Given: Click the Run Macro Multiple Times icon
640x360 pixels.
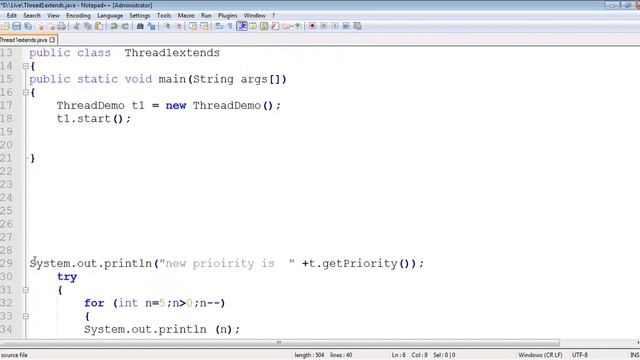Looking at the screenshot, I should 346,26.
